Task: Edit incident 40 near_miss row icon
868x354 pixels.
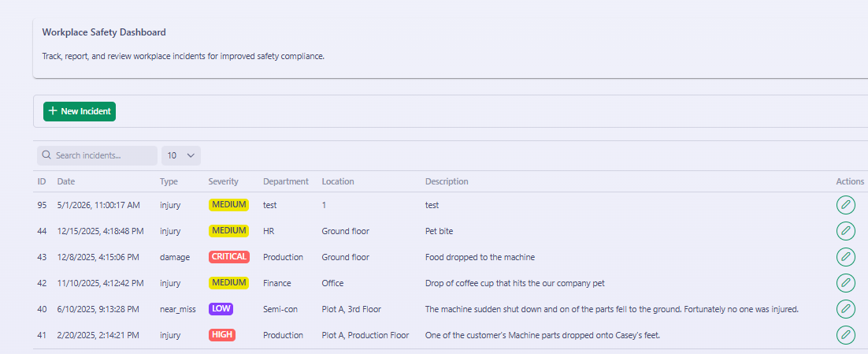Action: [845, 308]
